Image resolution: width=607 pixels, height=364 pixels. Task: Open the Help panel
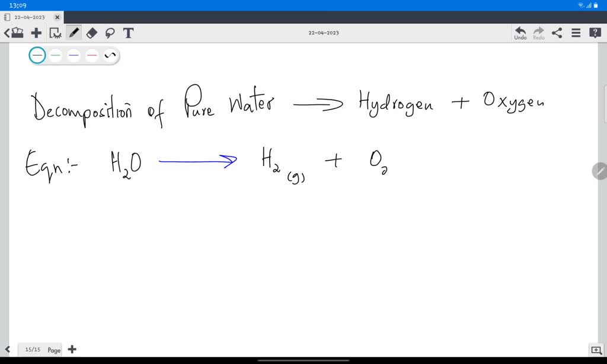[595, 33]
